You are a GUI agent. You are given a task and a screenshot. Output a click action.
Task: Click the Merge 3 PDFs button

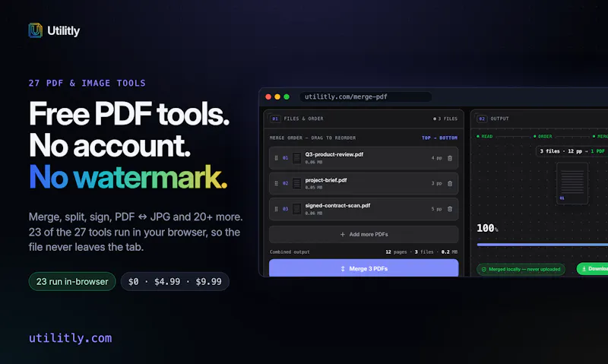coord(364,267)
